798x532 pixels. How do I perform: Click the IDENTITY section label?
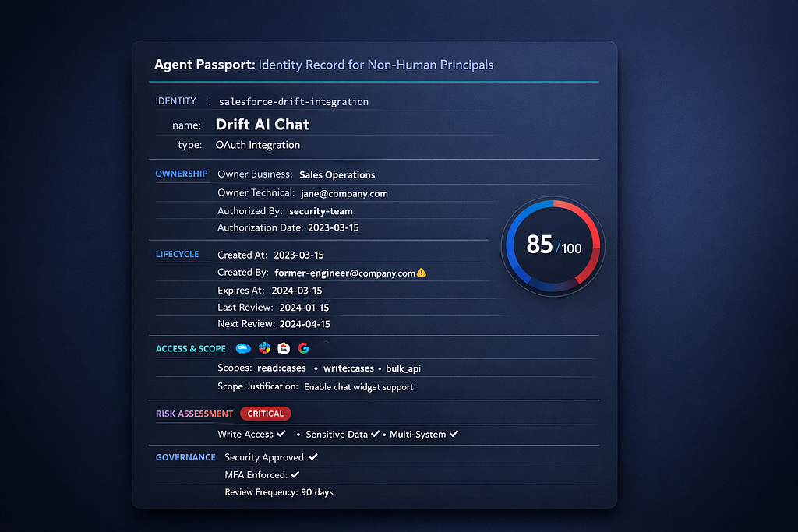click(175, 101)
